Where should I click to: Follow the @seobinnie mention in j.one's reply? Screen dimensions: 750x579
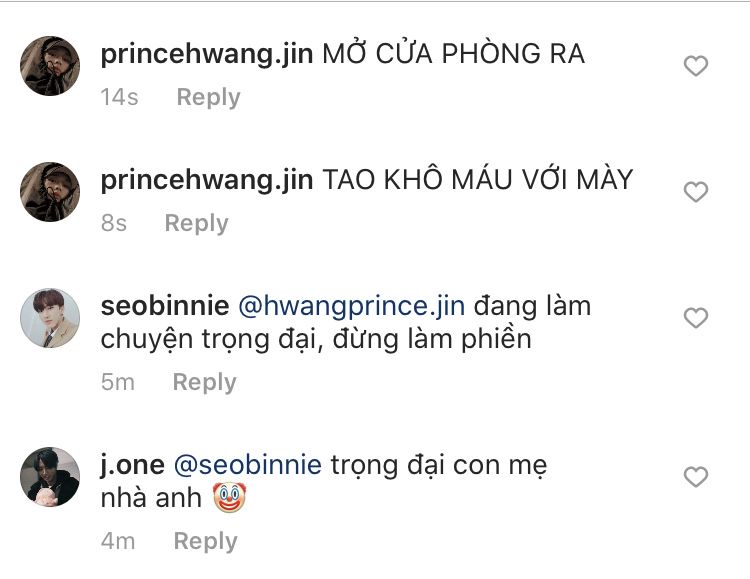click(x=248, y=465)
